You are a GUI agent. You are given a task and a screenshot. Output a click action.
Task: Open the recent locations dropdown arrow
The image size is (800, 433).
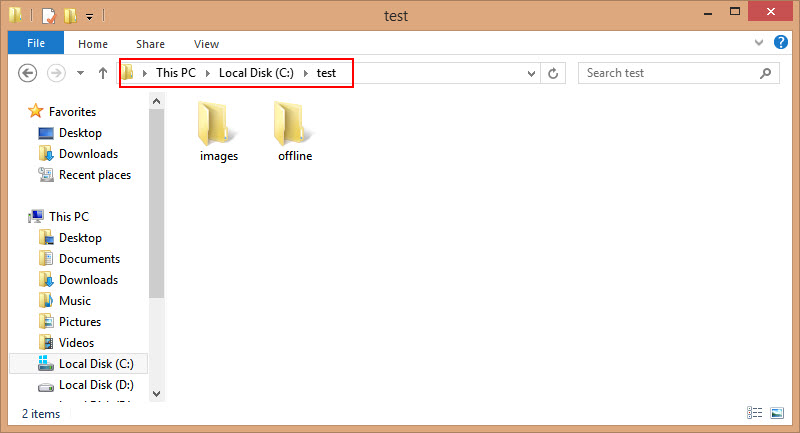(81, 73)
